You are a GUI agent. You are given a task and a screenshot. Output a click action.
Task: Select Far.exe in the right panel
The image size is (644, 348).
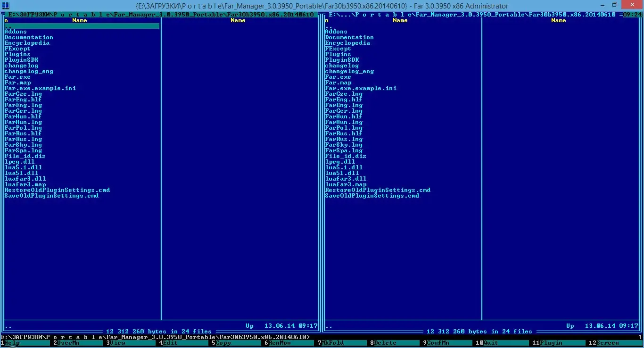(338, 77)
